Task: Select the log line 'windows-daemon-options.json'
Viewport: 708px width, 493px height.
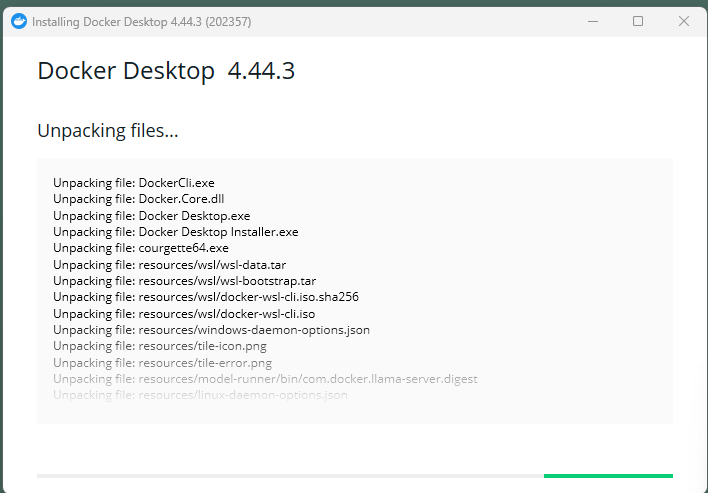Action: point(211,330)
